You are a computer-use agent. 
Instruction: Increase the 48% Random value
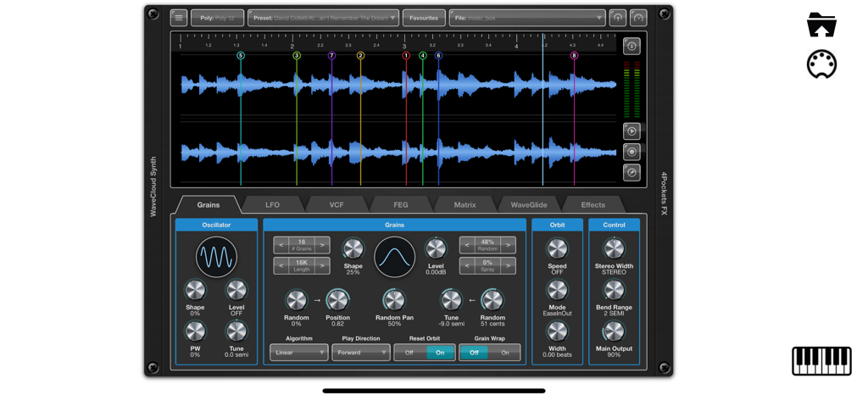pyautogui.click(x=509, y=245)
